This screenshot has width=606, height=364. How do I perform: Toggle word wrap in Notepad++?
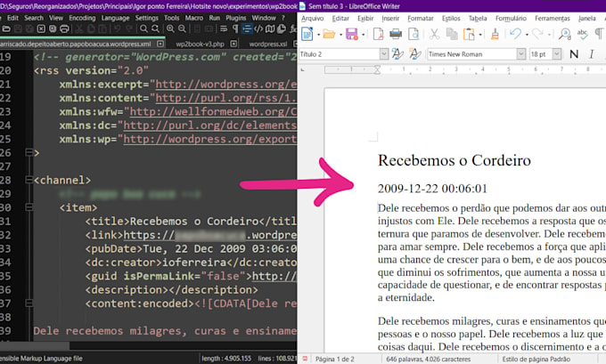tap(224, 28)
